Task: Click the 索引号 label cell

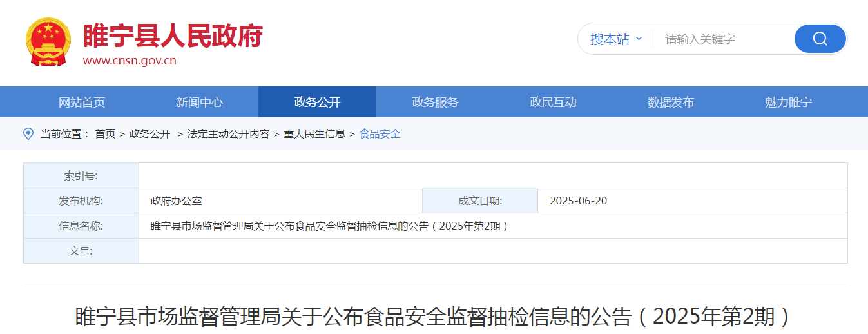Action: click(x=81, y=176)
